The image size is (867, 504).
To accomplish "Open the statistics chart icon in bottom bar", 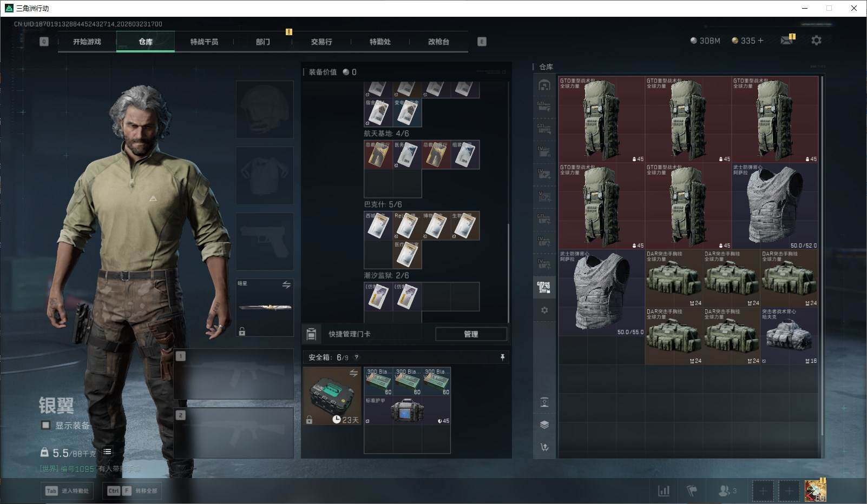I will point(664,490).
